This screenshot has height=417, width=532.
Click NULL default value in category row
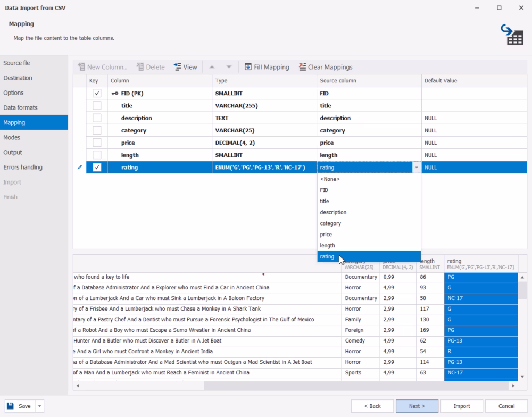click(474, 130)
